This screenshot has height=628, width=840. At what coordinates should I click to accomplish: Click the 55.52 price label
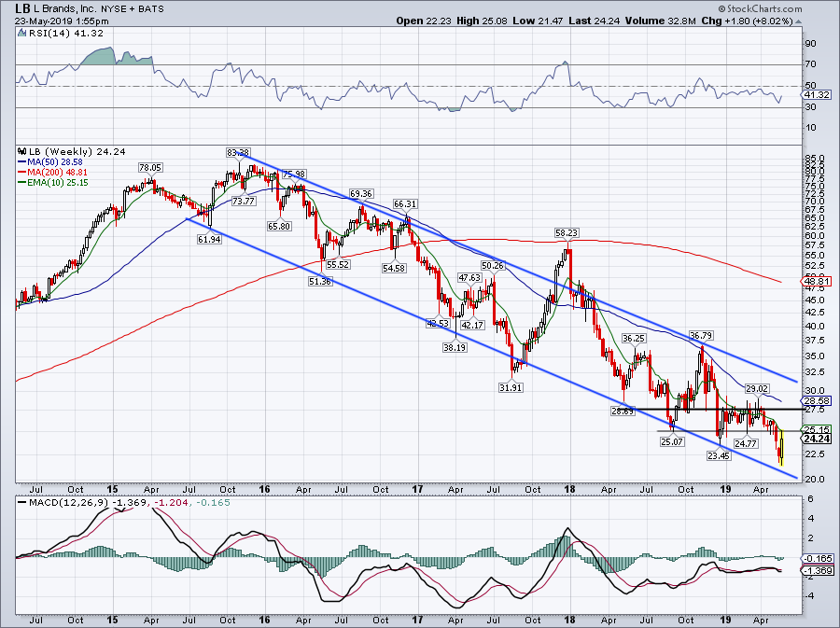coord(338,264)
